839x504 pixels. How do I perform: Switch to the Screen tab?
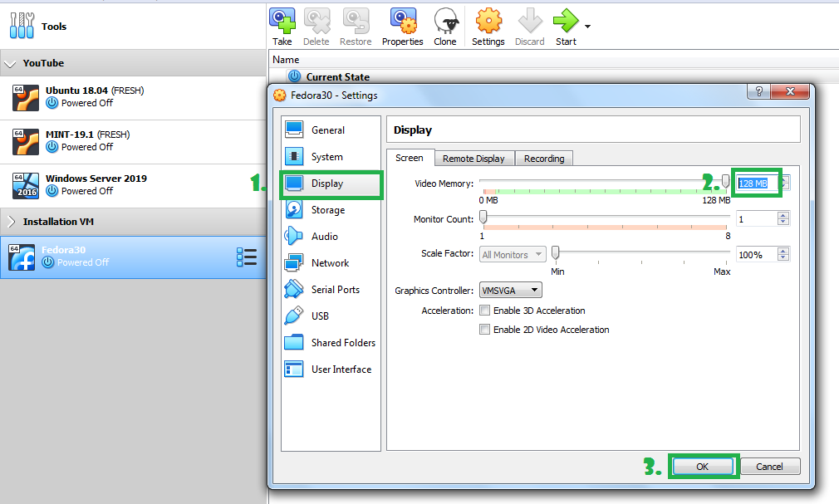pos(410,158)
